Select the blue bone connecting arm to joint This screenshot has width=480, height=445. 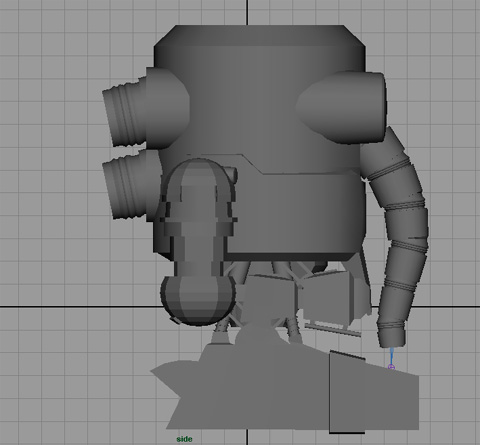tap(391, 356)
